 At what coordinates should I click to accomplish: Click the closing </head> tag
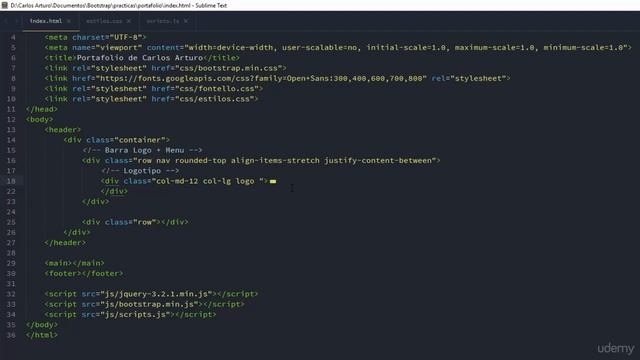pyautogui.click(x=42, y=109)
